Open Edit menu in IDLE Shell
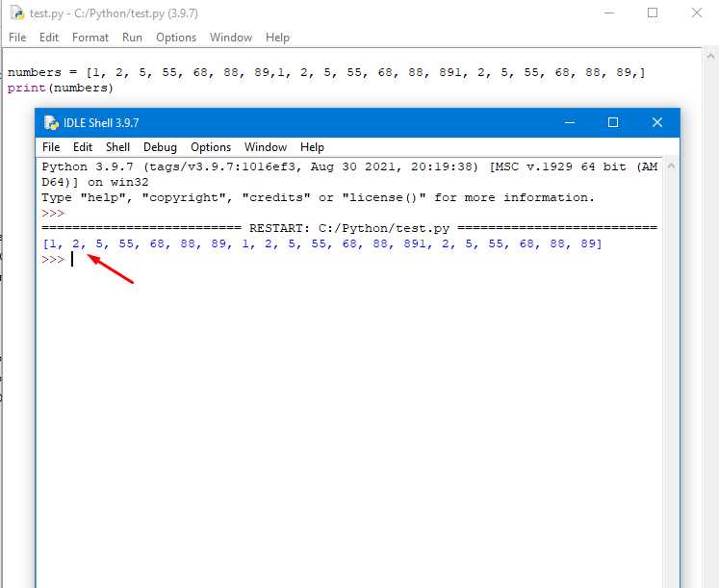The image size is (719, 588). pos(83,147)
